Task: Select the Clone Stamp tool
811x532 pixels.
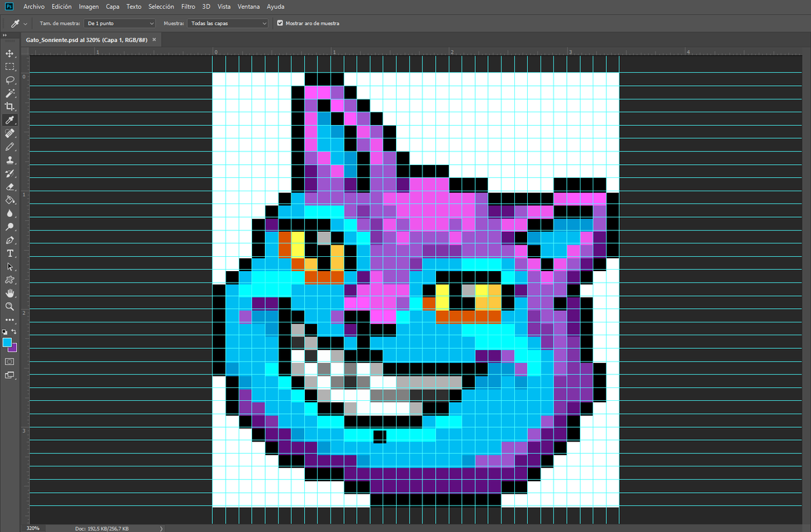Action: pyautogui.click(x=10, y=160)
